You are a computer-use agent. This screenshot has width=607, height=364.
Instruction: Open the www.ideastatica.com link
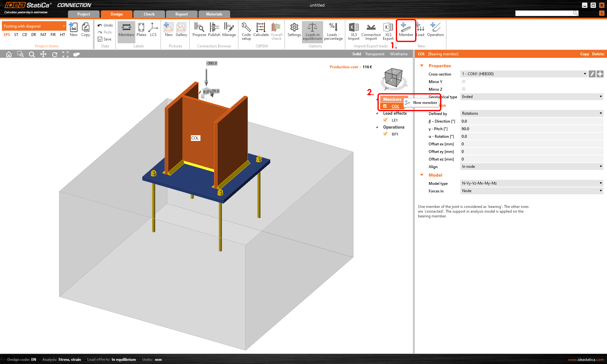coord(586,359)
